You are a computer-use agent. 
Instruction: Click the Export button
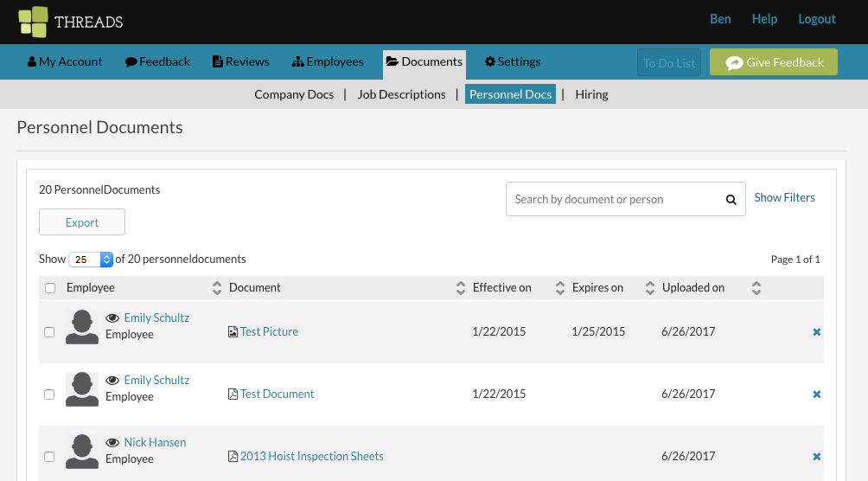click(x=82, y=222)
